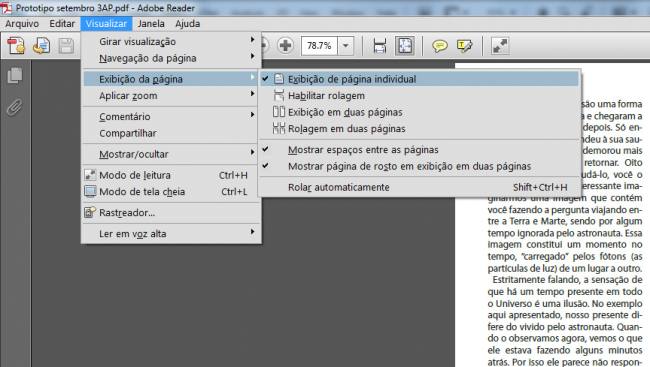Select the highlight text tool icon

point(464,46)
